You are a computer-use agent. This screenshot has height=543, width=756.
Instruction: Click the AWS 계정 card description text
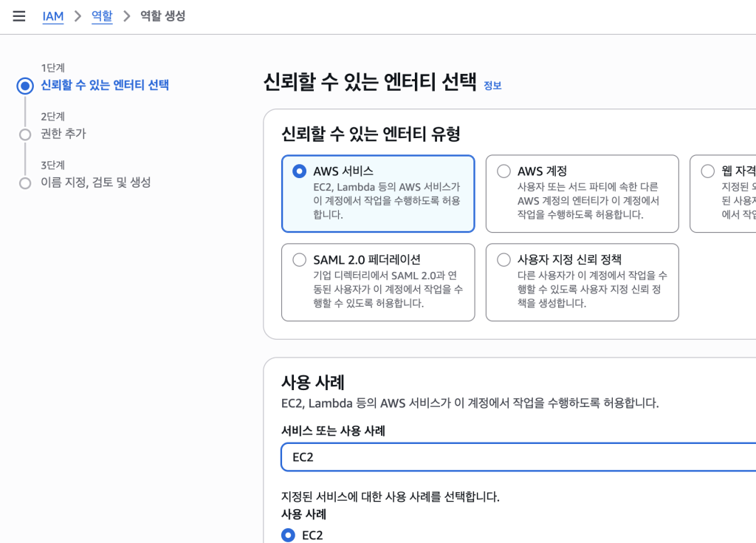588,201
